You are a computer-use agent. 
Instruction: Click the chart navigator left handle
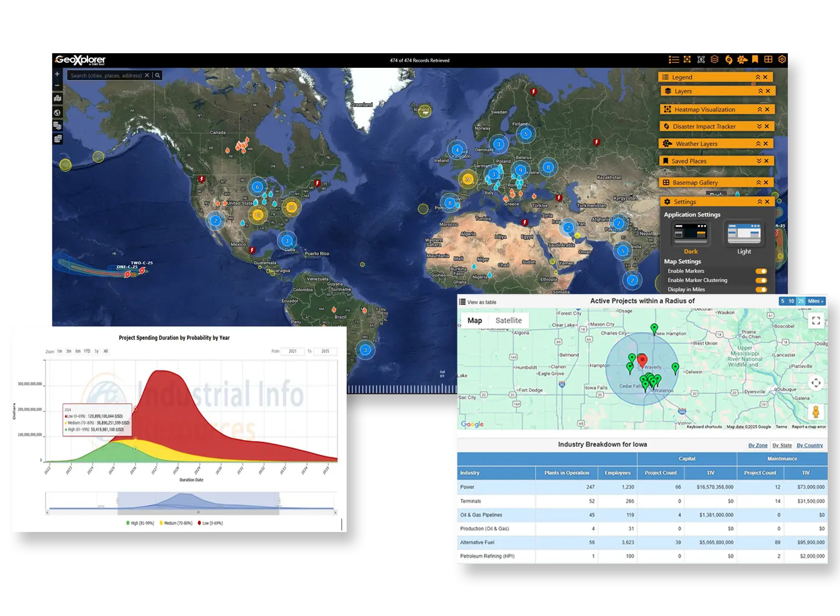[118, 501]
